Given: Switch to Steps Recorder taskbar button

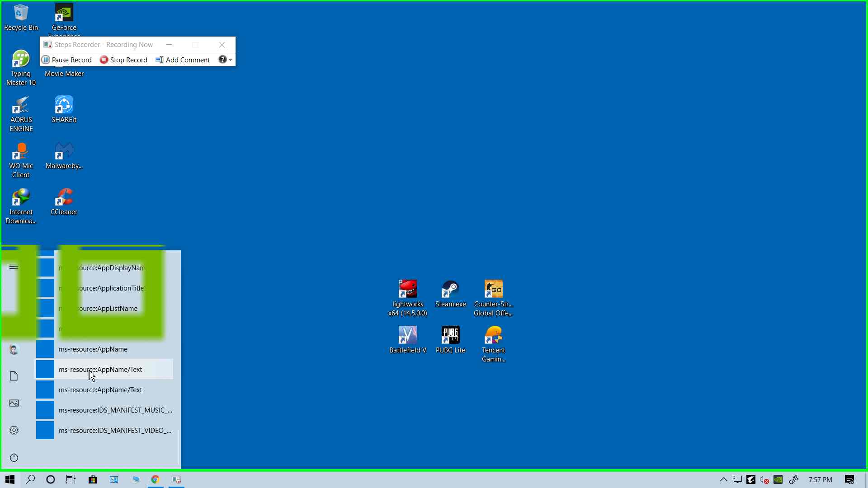Looking at the screenshot, I should pyautogui.click(x=176, y=479).
